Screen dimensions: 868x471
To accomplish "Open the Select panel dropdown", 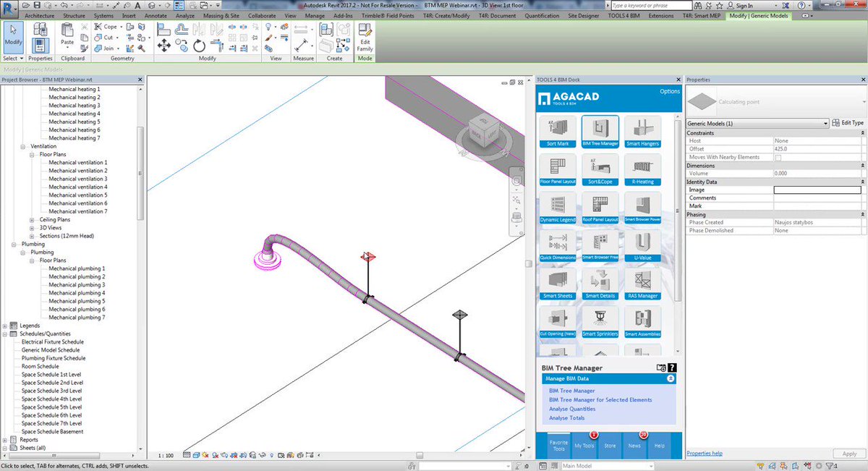I will pyautogui.click(x=13, y=58).
